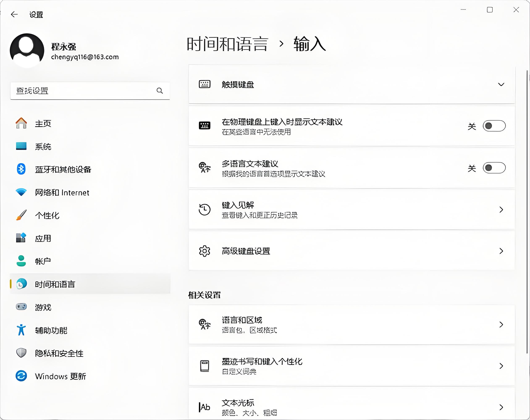
Task: Open 文本光标 with its chevron
Action: tap(501, 407)
